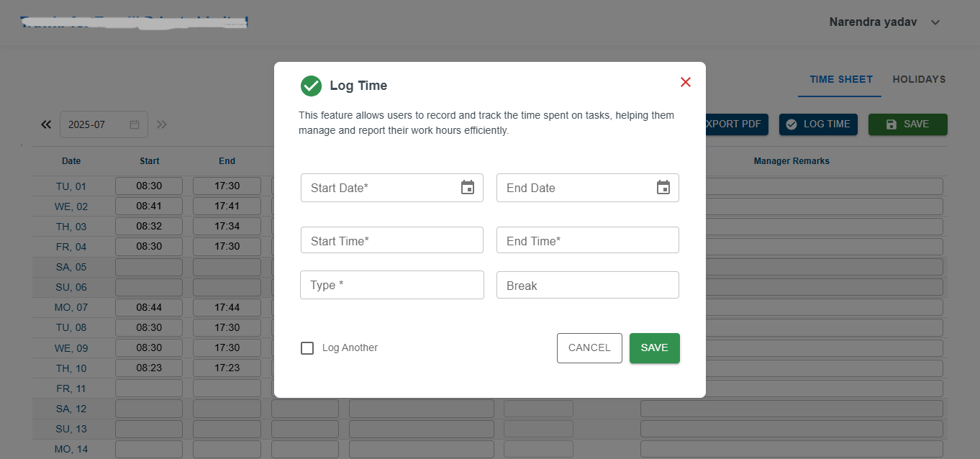Expand the Narendra yadav user menu chevron
This screenshot has height=459, width=980.
[x=935, y=22]
